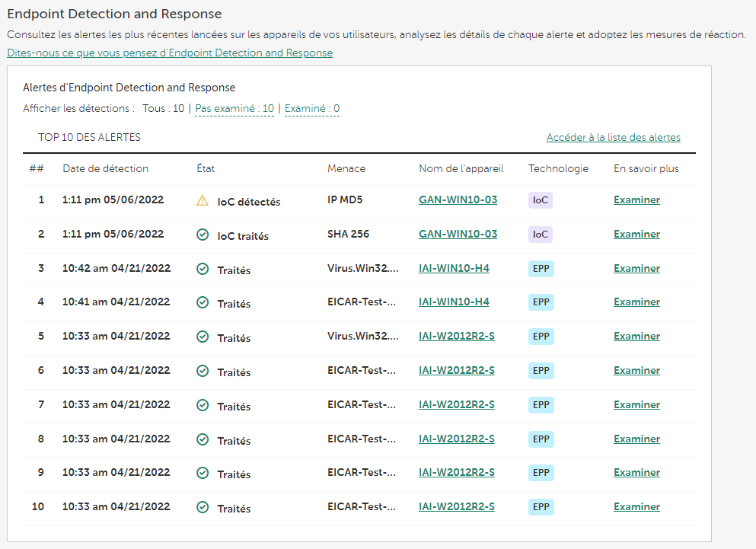The height and width of the screenshot is (549, 756).
Task: Click the Date de détection column header
Action: pos(105,169)
